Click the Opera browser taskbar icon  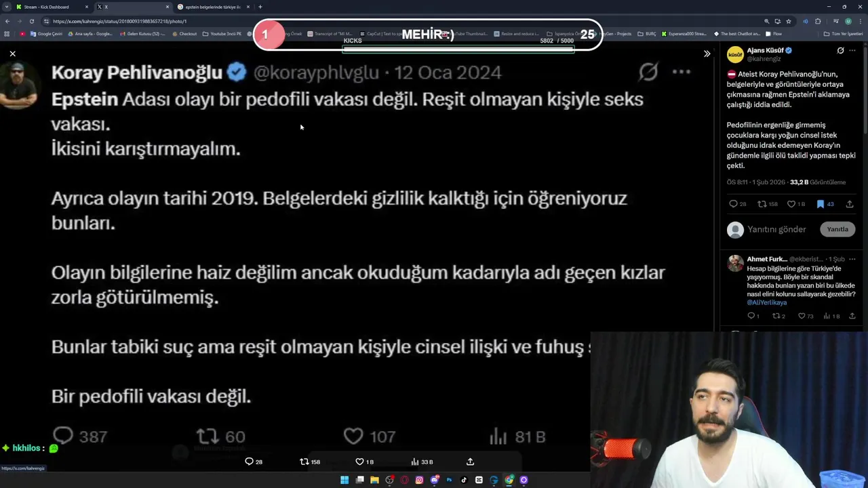click(404, 480)
